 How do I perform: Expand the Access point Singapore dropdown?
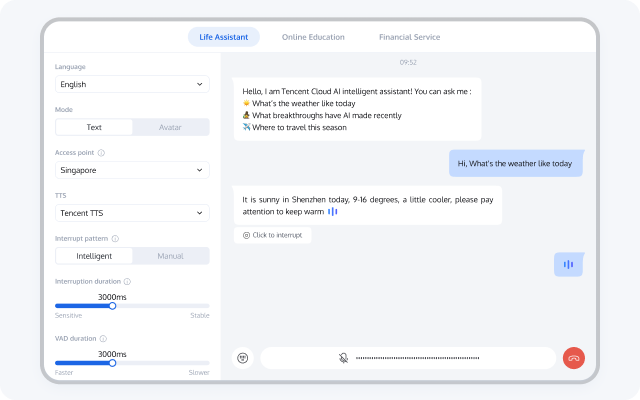point(132,170)
